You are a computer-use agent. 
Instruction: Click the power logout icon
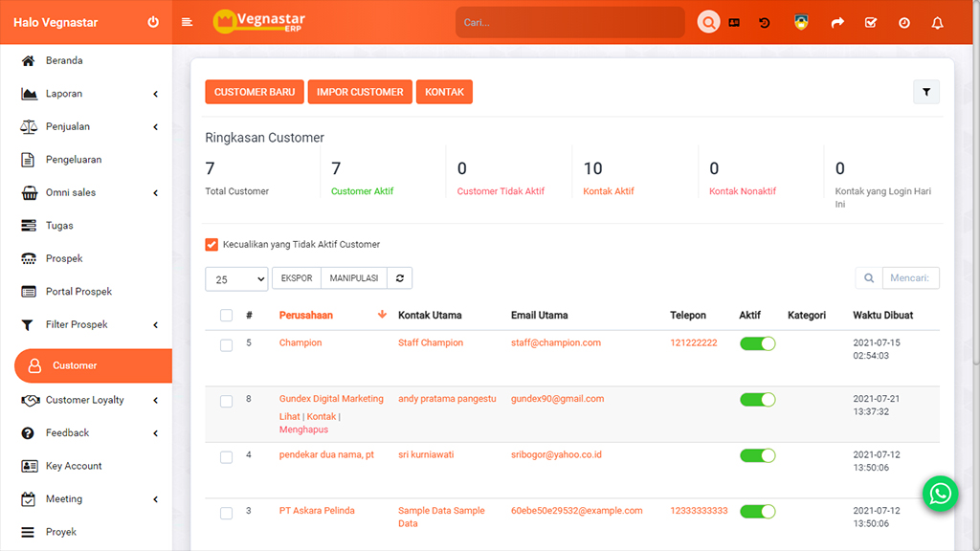pos(153,22)
